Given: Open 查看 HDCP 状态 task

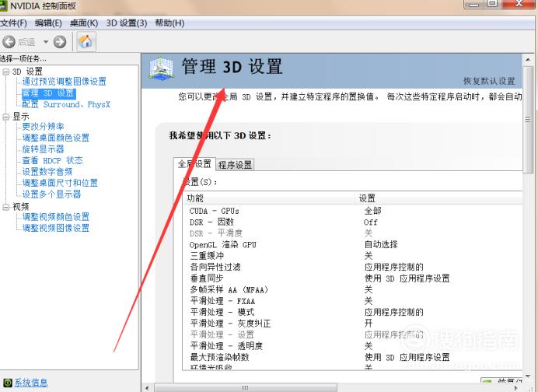Looking at the screenshot, I should point(53,161).
